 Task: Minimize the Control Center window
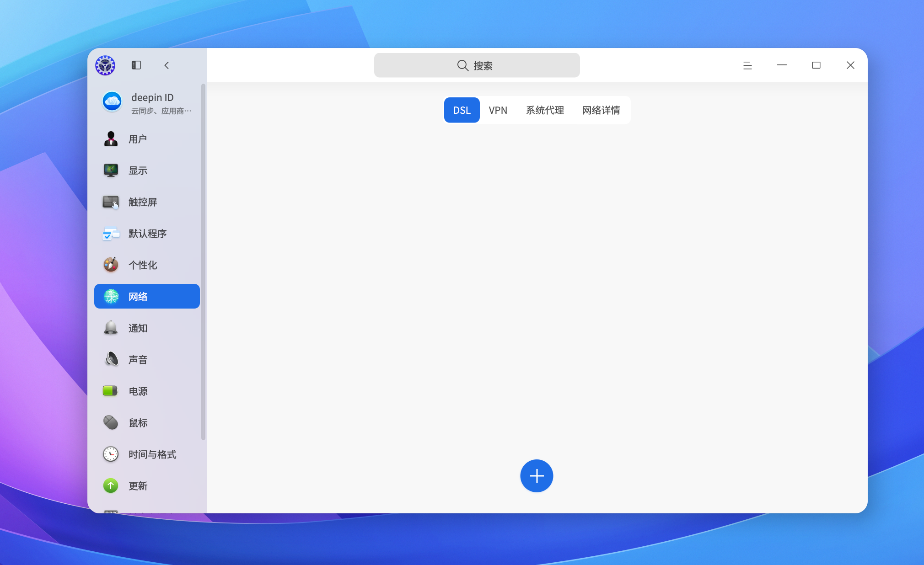(x=782, y=65)
